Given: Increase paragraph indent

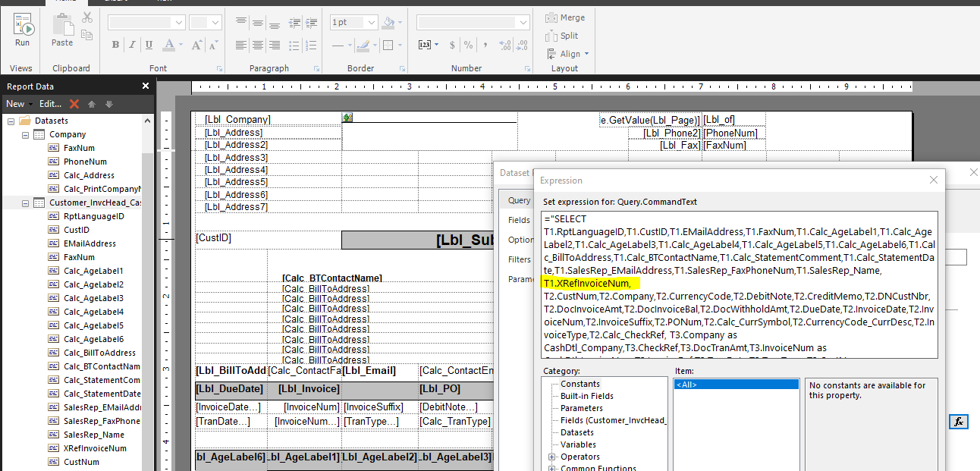Looking at the screenshot, I should pyautogui.click(x=312, y=22).
